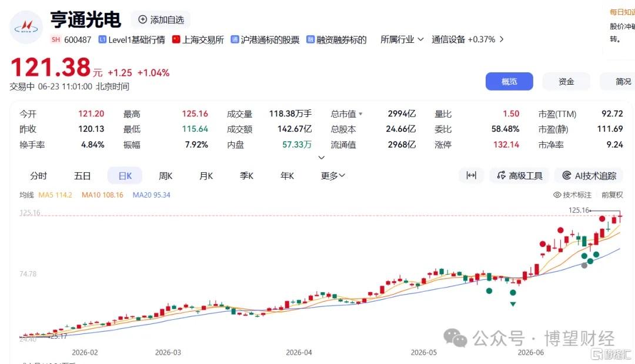Click the gray dot signal marker
This screenshot has width=635, height=364.
tap(584, 266)
